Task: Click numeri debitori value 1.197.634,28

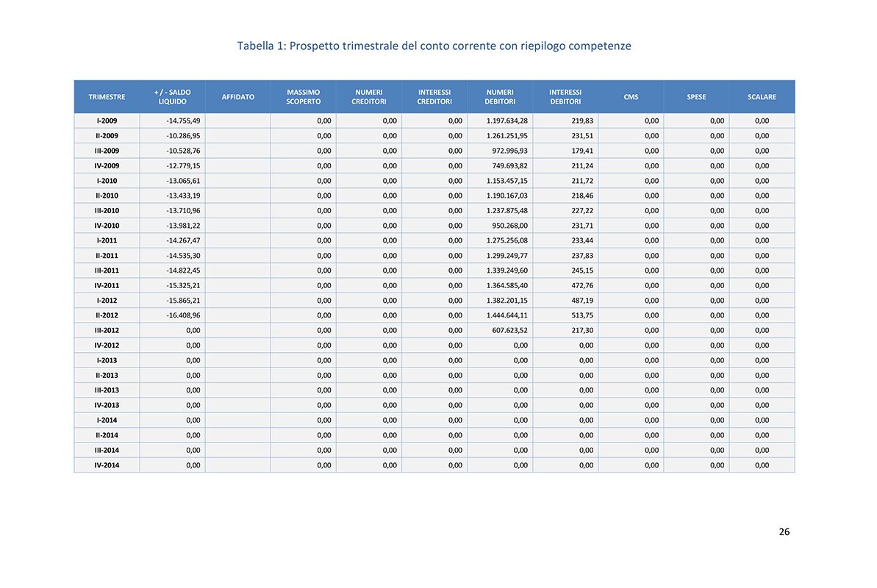Action: [x=506, y=121]
